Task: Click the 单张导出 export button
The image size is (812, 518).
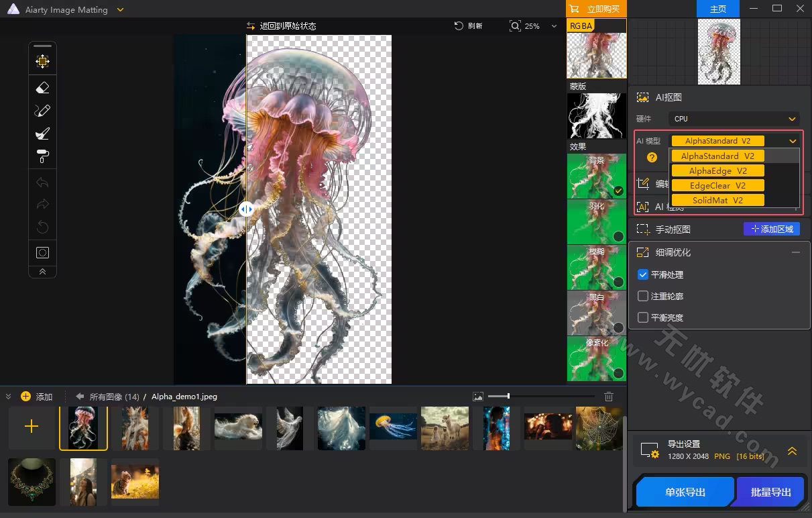Action: (685, 491)
